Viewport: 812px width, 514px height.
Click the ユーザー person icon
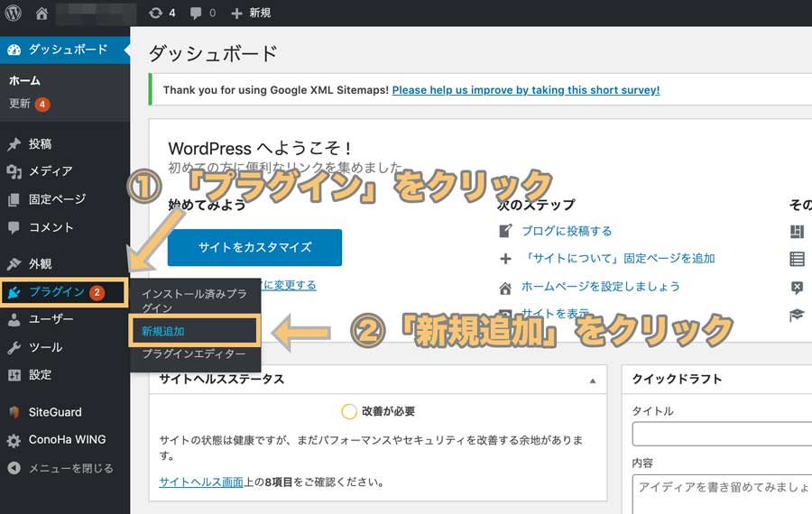point(14,320)
